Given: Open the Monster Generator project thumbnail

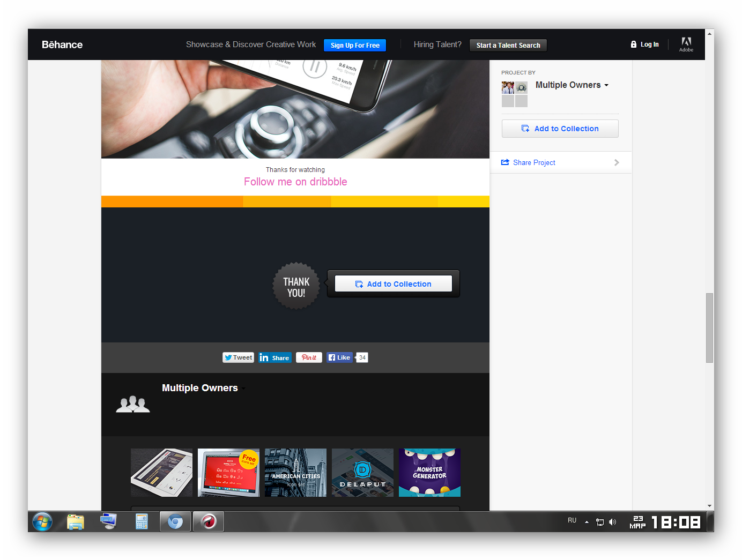Looking at the screenshot, I should click(x=429, y=473).
